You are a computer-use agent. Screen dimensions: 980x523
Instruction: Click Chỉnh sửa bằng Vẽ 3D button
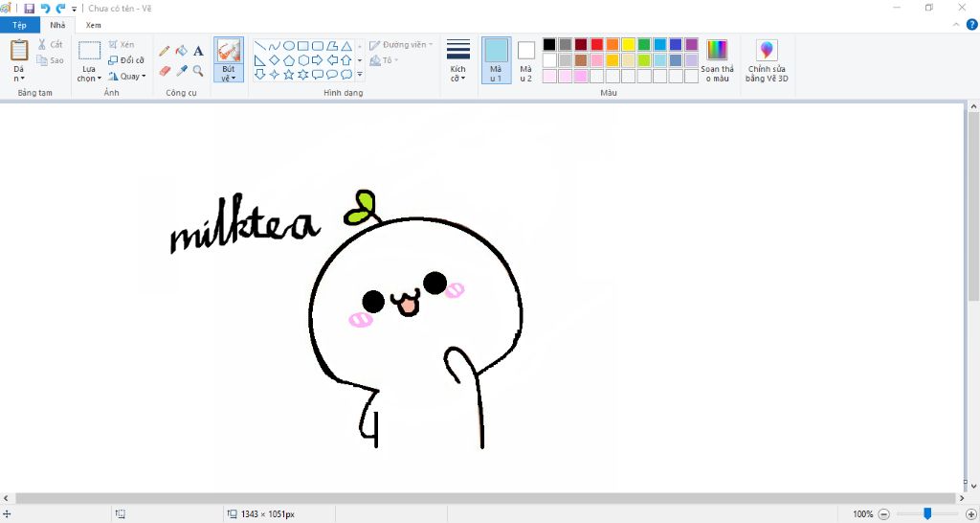coord(767,60)
